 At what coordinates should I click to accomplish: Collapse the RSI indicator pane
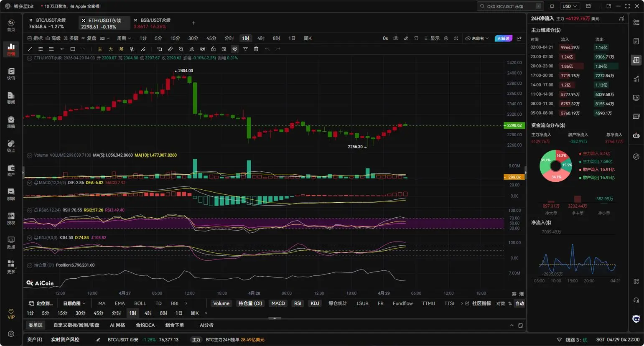[x=30, y=210]
